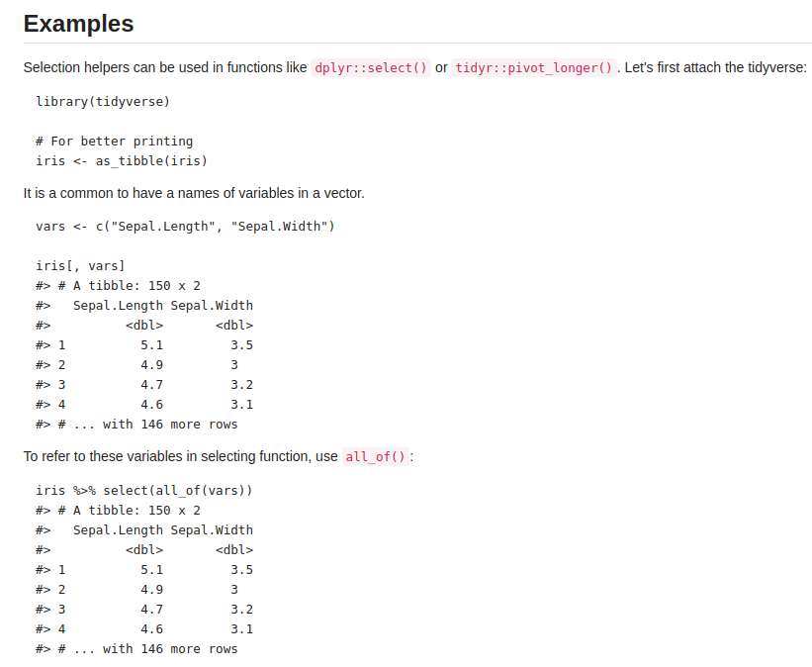This screenshot has height=667, width=812.
Task: Click the iris %>% select(all_of(vars)) line
Action: tap(144, 490)
